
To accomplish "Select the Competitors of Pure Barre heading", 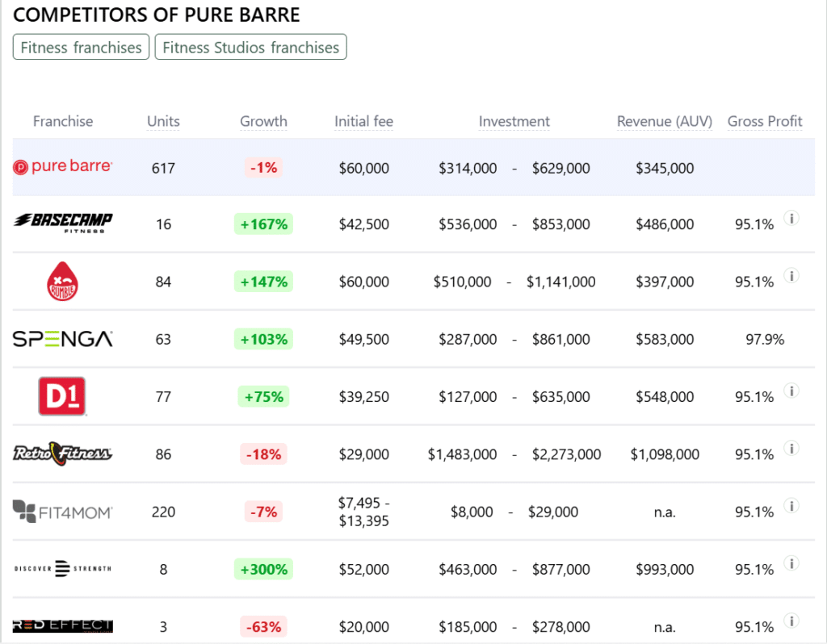I will coord(156,15).
